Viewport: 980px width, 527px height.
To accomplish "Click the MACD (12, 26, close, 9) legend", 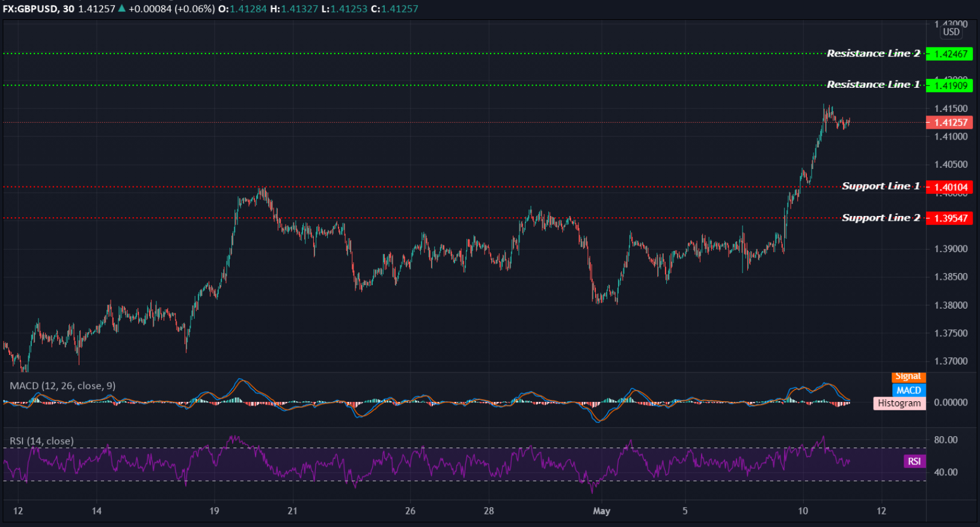I will click(63, 386).
